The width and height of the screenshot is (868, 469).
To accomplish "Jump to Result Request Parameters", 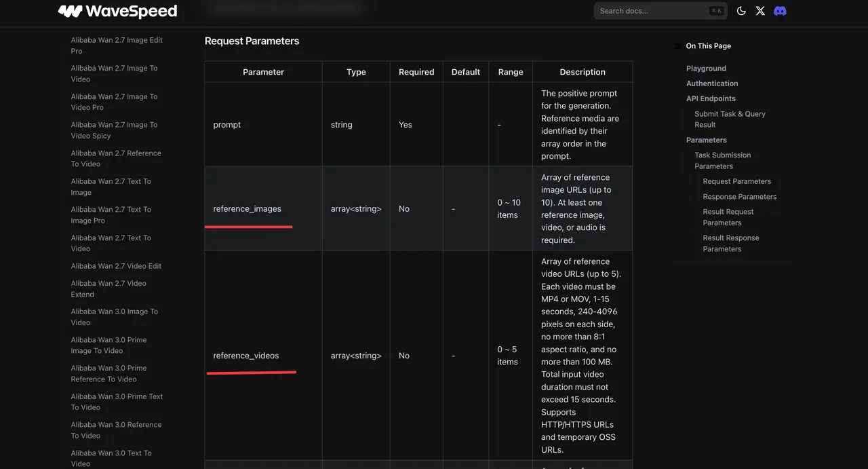I will (x=728, y=217).
